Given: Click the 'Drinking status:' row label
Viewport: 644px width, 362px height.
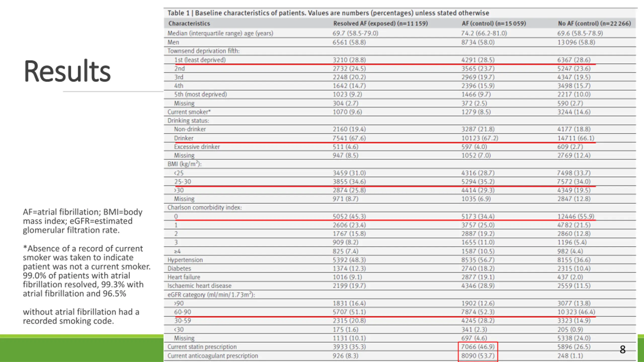Looking at the screenshot, I should pos(188,121).
